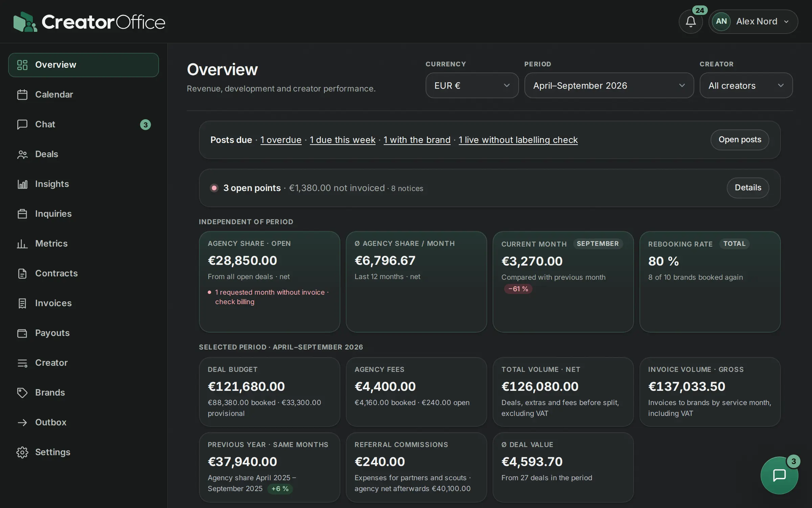Click the Contracts document icon

tap(22, 273)
